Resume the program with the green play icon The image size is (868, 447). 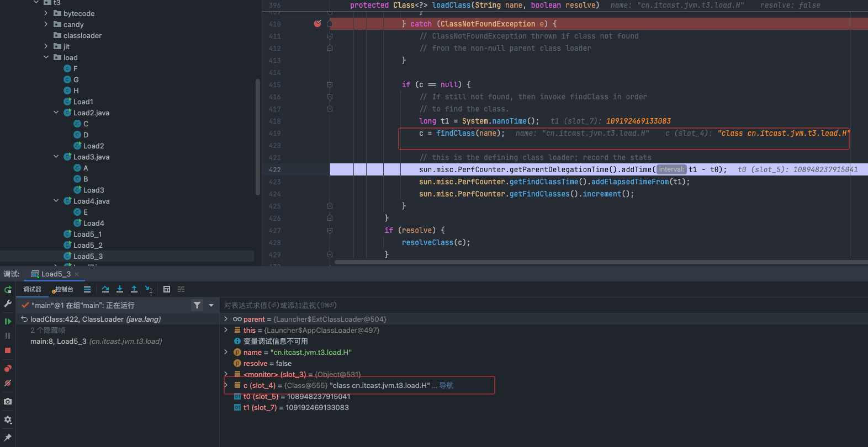(8, 321)
